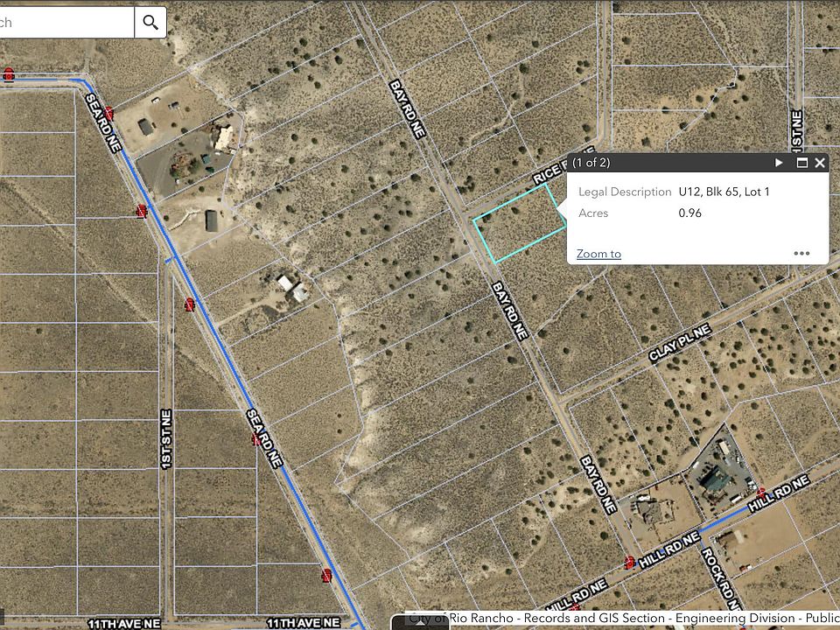Viewport: 840px width, 630px height.
Task: Select the cyan-outlined parcel on Bay Rd
Action: click(519, 223)
